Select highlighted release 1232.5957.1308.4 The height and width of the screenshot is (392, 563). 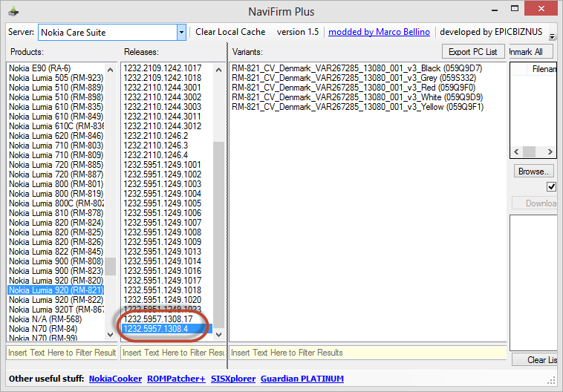coord(167,329)
